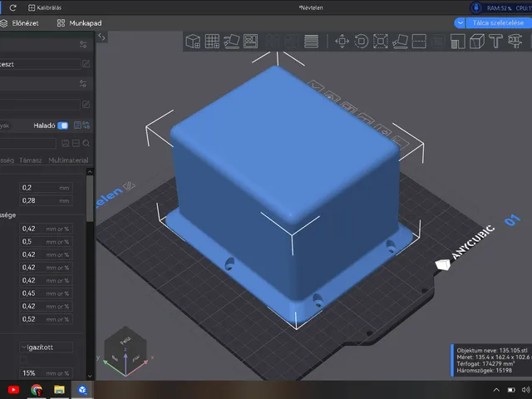Open the Multimaterial settings tab
This screenshot has width=532, height=399.
(x=68, y=160)
